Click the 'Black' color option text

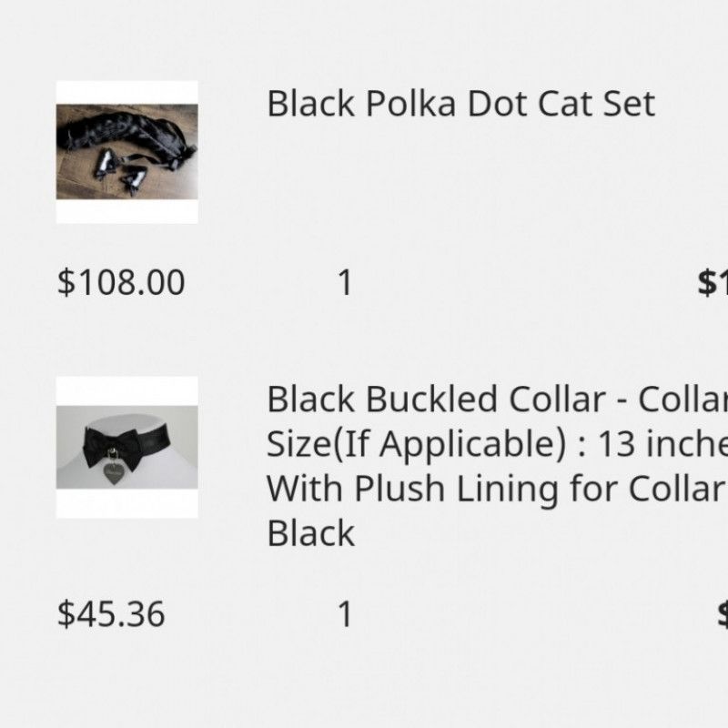click(x=310, y=533)
